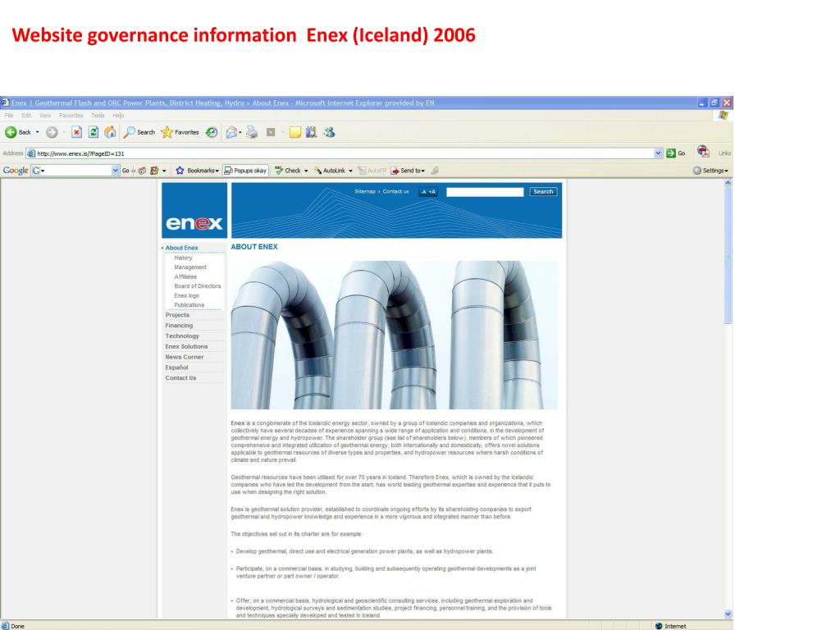Open the View menu
The width and height of the screenshot is (840, 630).
tap(45, 115)
